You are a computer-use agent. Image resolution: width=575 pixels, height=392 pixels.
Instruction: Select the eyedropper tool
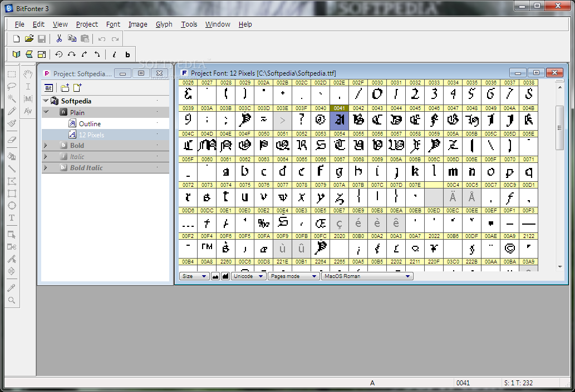12,288
